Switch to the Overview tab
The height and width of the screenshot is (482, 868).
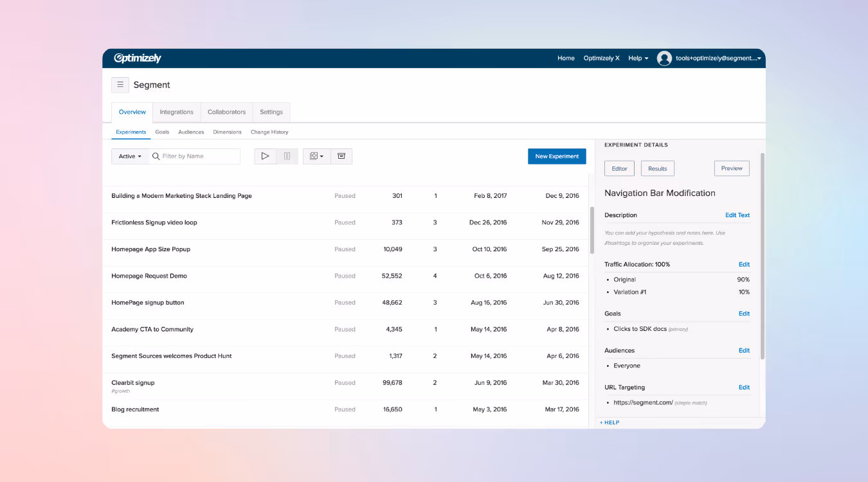132,112
